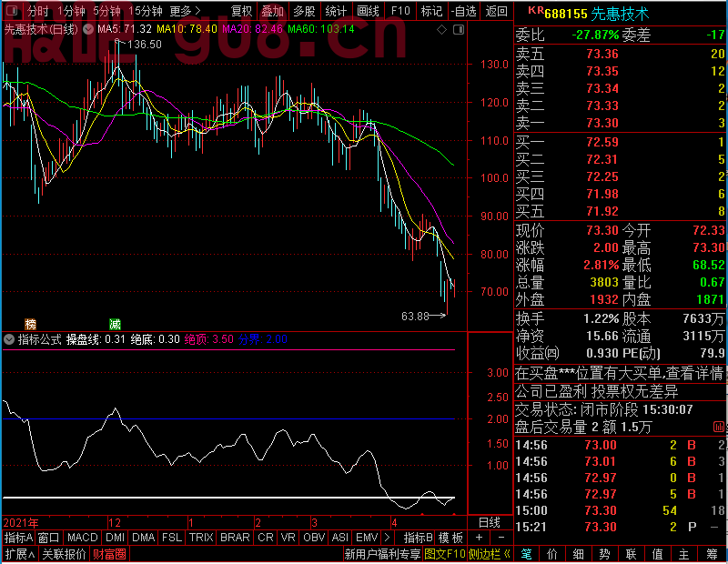Open 更多 time period options
The image size is (728, 564).
click(185, 11)
